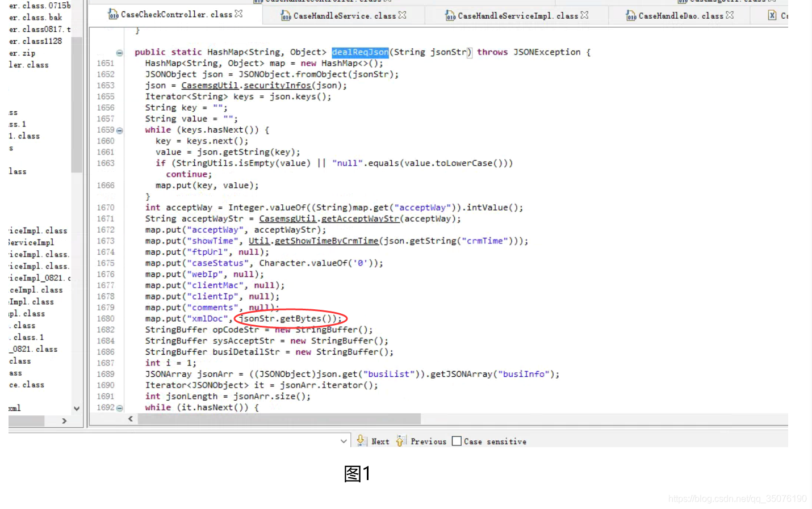Click the 010 binary icon on CaseHandleService.class tab
812x509 pixels.
coord(286,16)
